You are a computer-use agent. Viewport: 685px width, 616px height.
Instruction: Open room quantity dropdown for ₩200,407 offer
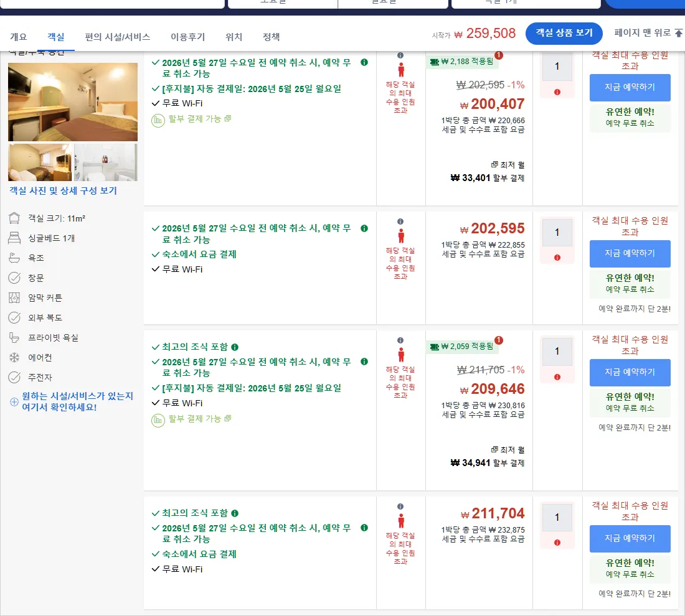[557, 67]
